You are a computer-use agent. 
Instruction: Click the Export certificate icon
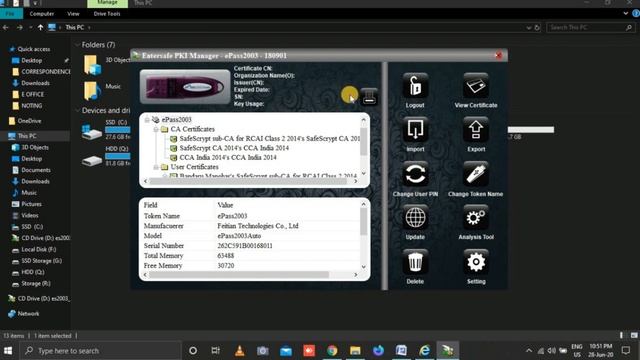(476, 130)
